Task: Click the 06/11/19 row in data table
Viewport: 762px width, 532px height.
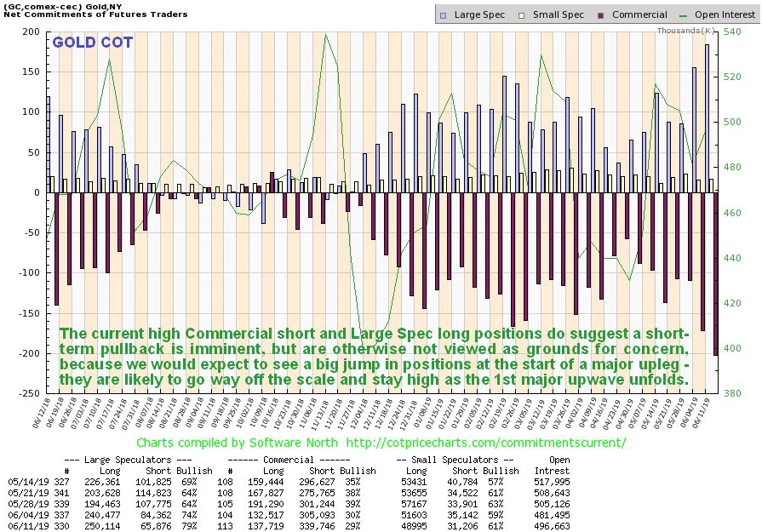Action: [x=381, y=526]
